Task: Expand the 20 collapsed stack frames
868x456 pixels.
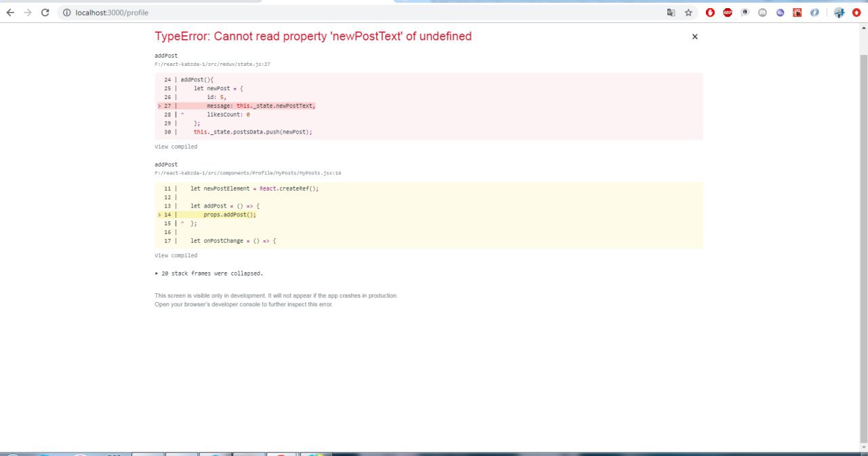Action: tap(209, 273)
